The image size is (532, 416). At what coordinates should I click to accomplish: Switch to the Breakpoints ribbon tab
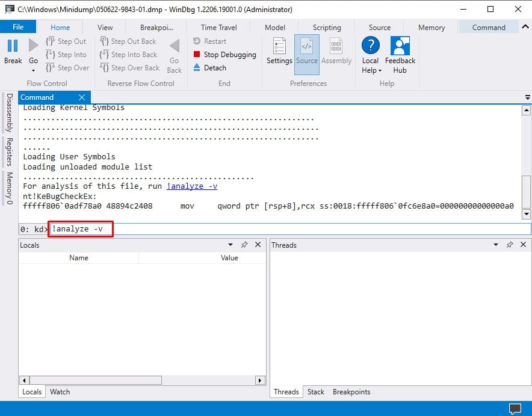pos(156,28)
